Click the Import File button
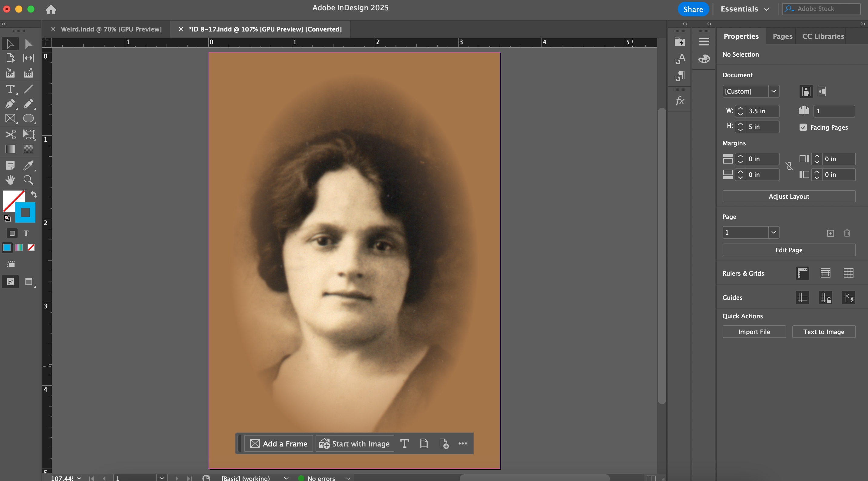The height and width of the screenshot is (481, 868). click(754, 332)
